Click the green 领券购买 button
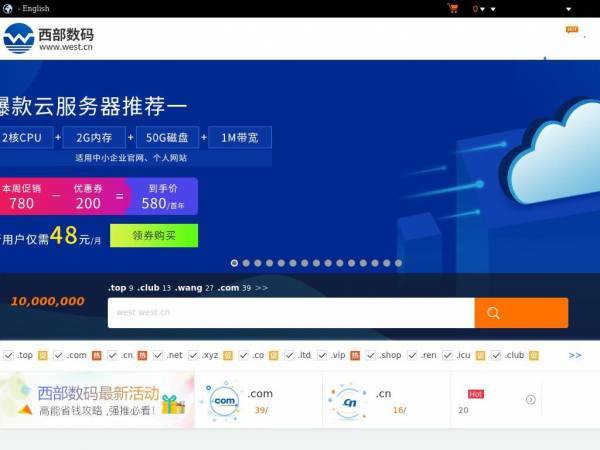The width and height of the screenshot is (600, 450). [x=154, y=235]
